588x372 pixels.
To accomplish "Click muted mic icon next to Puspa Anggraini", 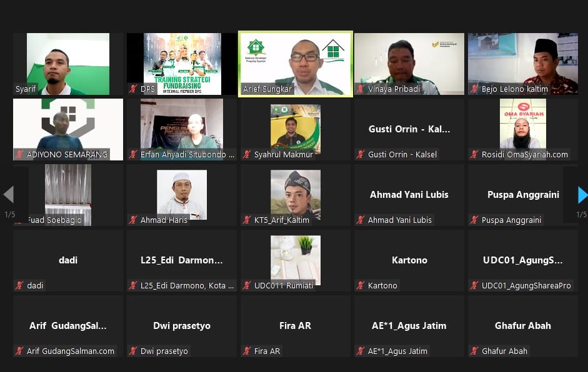I will (x=474, y=220).
